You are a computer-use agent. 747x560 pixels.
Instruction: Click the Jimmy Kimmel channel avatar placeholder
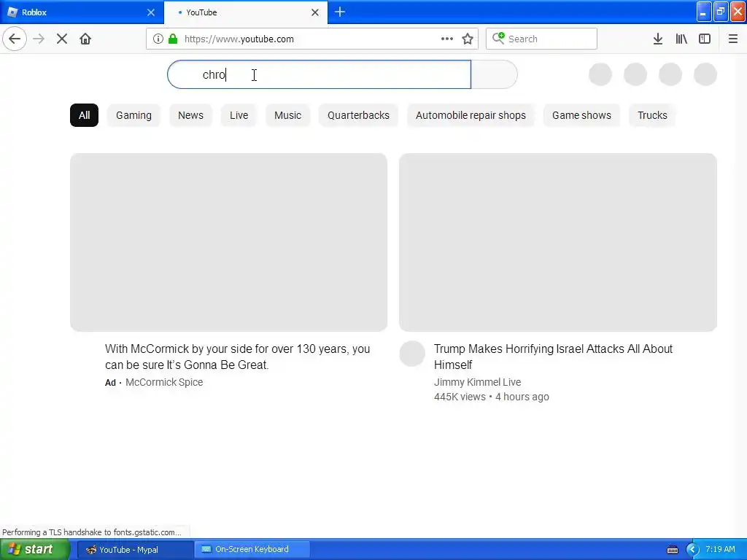pyautogui.click(x=412, y=354)
